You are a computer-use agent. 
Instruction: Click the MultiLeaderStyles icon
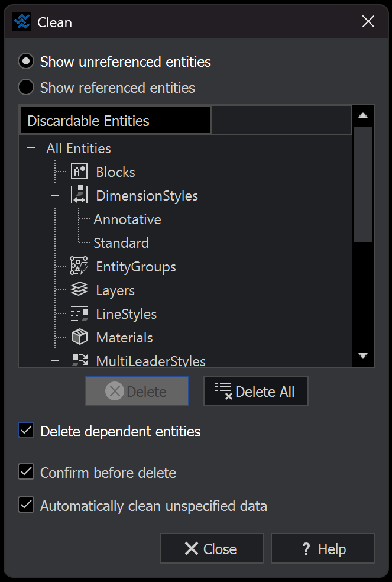(79, 360)
